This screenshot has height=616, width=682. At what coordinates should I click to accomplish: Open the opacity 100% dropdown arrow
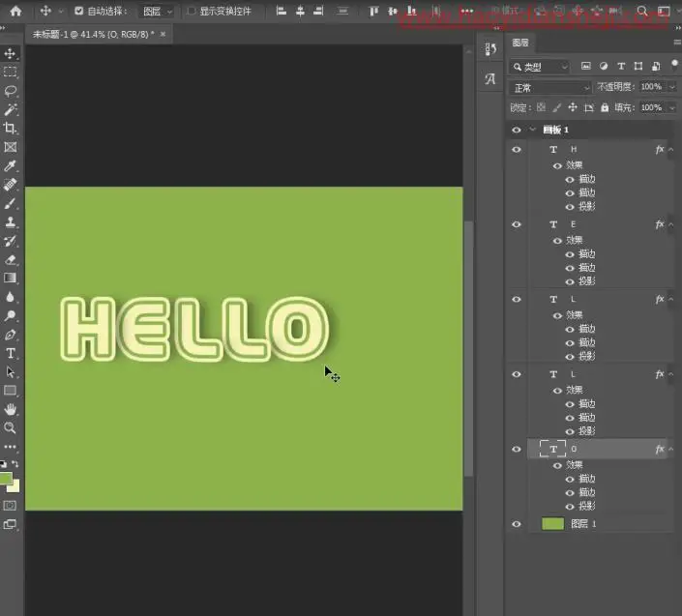click(x=672, y=87)
